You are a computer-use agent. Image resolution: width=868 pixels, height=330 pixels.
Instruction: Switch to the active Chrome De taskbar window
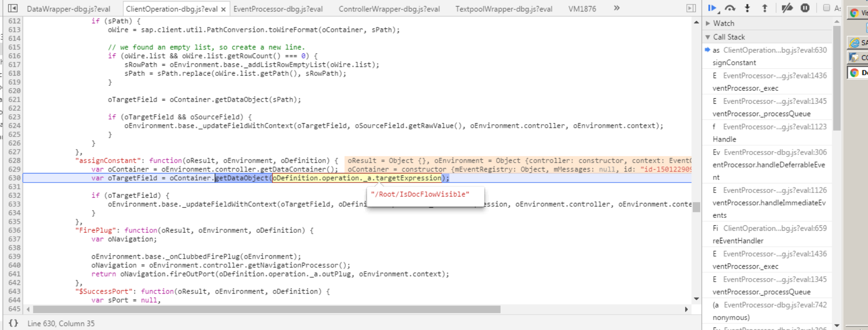(858, 73)
